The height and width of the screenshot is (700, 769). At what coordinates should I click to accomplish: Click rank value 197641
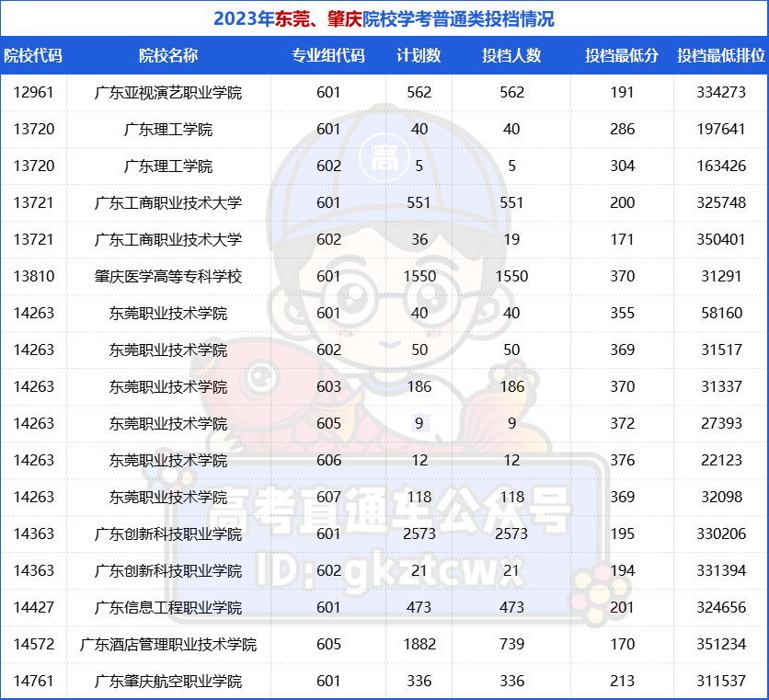721,129
